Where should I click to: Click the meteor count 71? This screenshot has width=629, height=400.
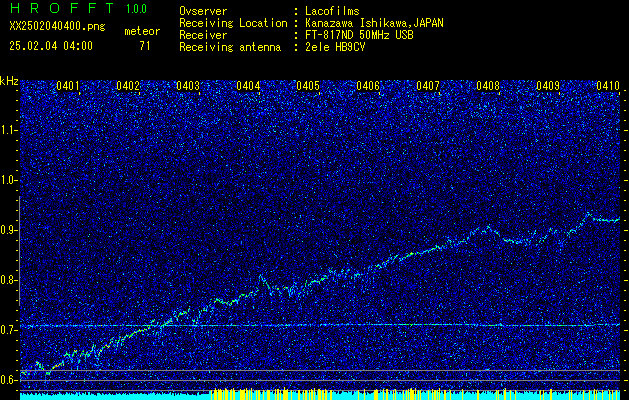[145, 46]
